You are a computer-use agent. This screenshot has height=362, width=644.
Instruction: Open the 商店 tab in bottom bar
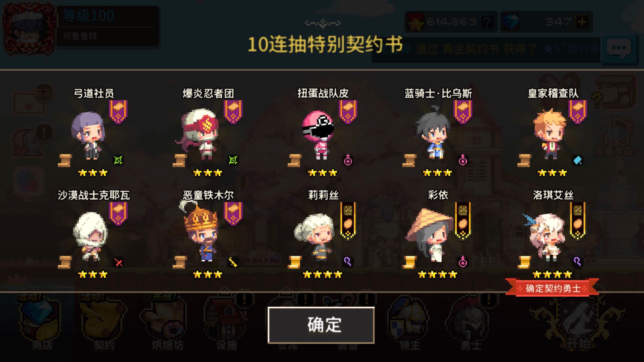42,325
